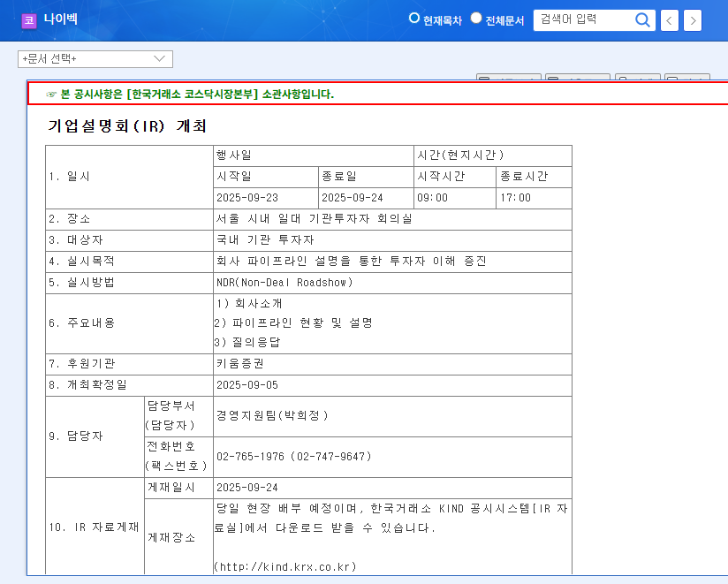Go to next search result arrow
Viewport: 728px width, 584px height.
pyautogui.click(x=693, y=20)
